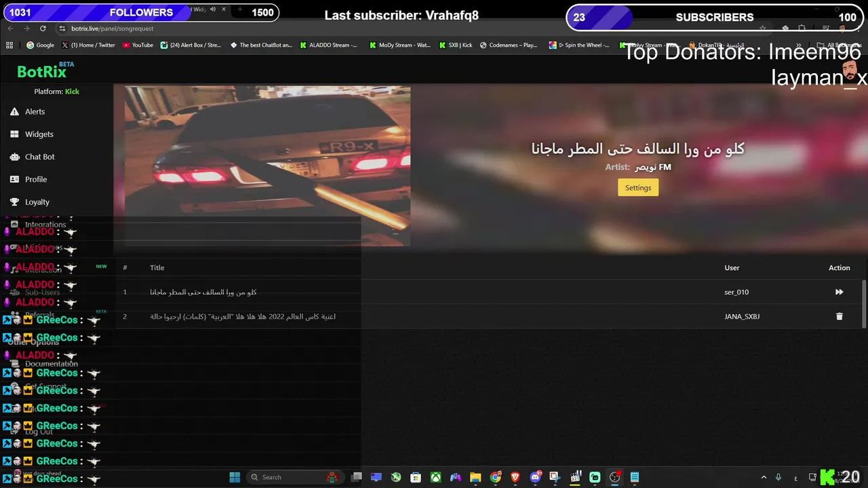The height and width of the screenshot is (488, 868).
Task: Mute the browser tab audio speaker icon
Action: pos(213,9)
